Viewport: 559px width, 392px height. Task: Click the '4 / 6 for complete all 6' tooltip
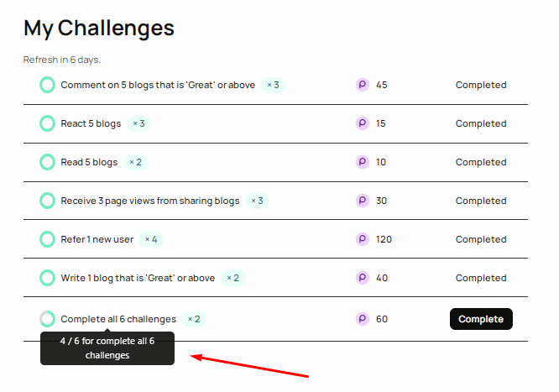coord(107,348)
